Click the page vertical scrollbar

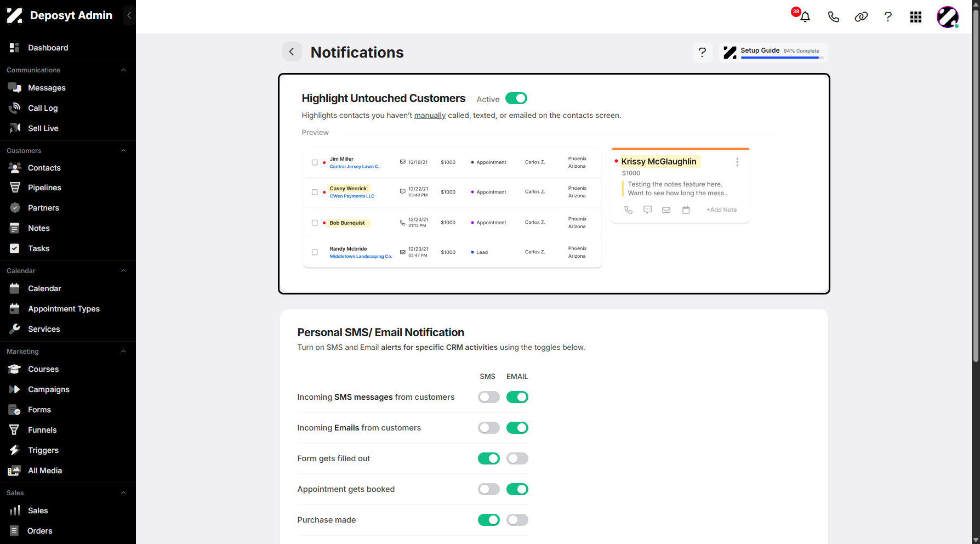click(x=976, y=186)
